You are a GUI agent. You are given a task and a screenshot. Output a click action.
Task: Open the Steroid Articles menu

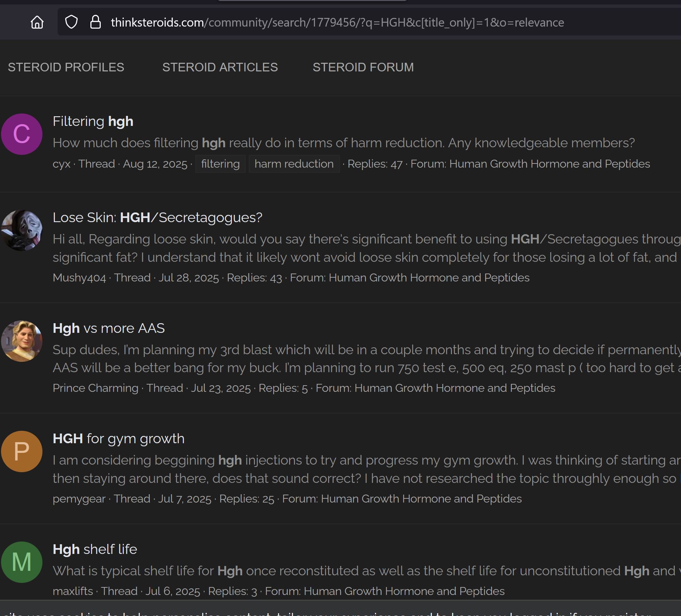220,67
